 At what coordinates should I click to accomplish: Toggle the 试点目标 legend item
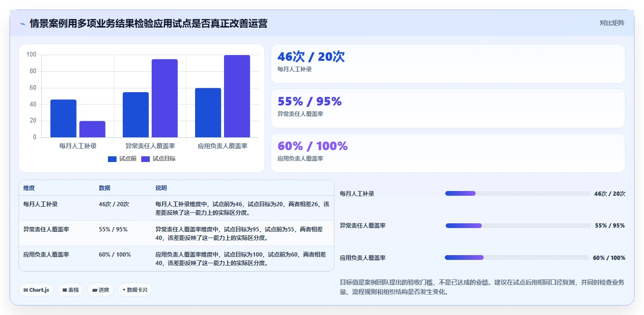click(x=158, y=159)
